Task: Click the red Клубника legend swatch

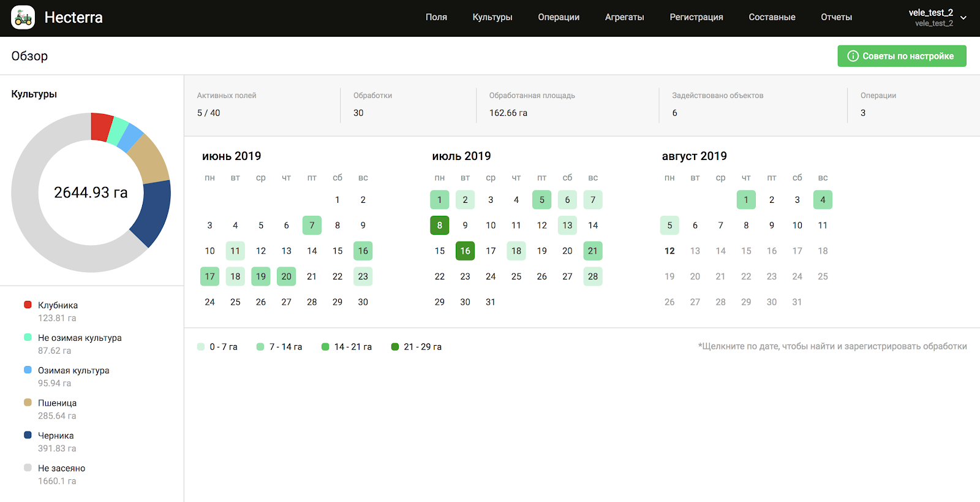Action: click(28, 305)
